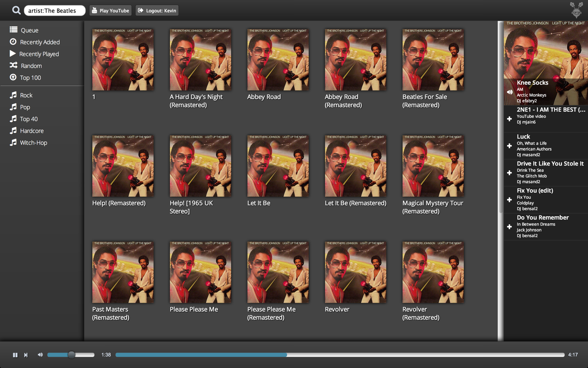Open the album titled 1
Image resolution: width=588 pixels, height=368 pixels.
coord(123,60)
